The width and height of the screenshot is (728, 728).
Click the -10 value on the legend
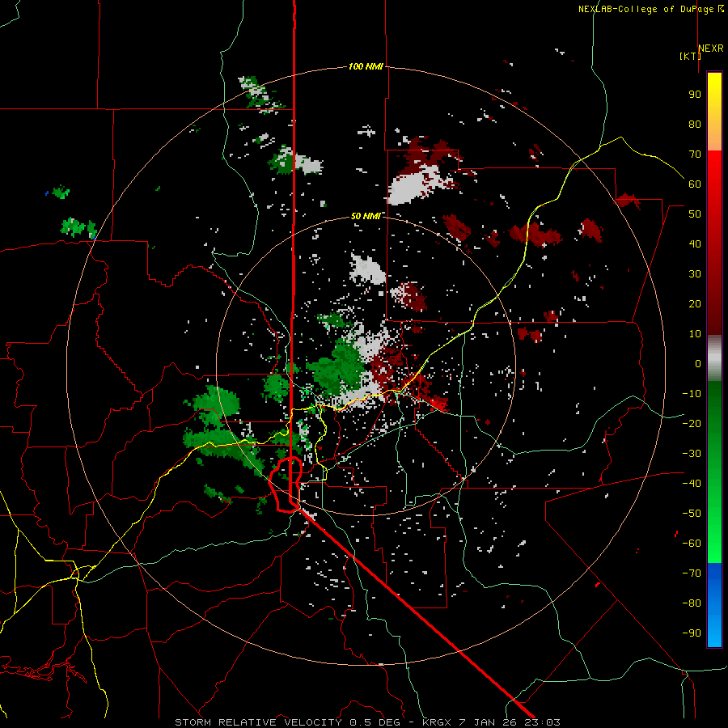click(x=692, y=394)
